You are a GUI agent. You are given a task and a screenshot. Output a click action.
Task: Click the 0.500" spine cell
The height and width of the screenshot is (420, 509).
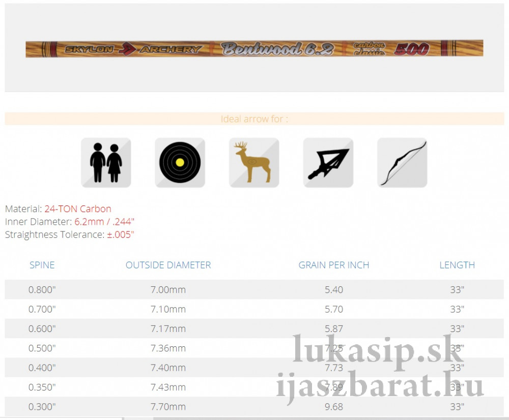pos(42,348)
